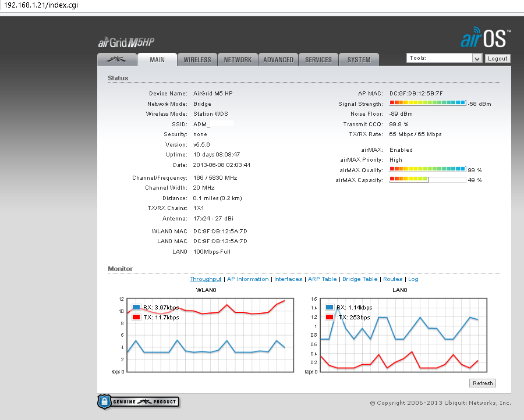
Task: Click the Signal Strength bar
Action: click(428, 103)
